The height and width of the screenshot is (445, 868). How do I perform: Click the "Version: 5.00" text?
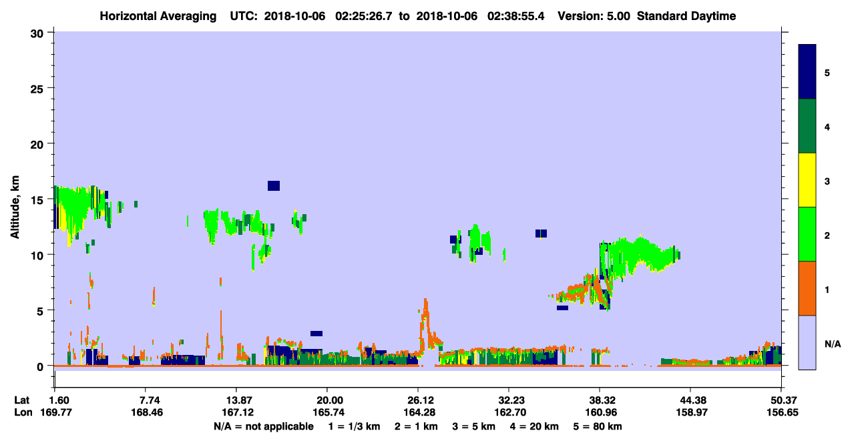pyautogui.click(x=594, y=16)
